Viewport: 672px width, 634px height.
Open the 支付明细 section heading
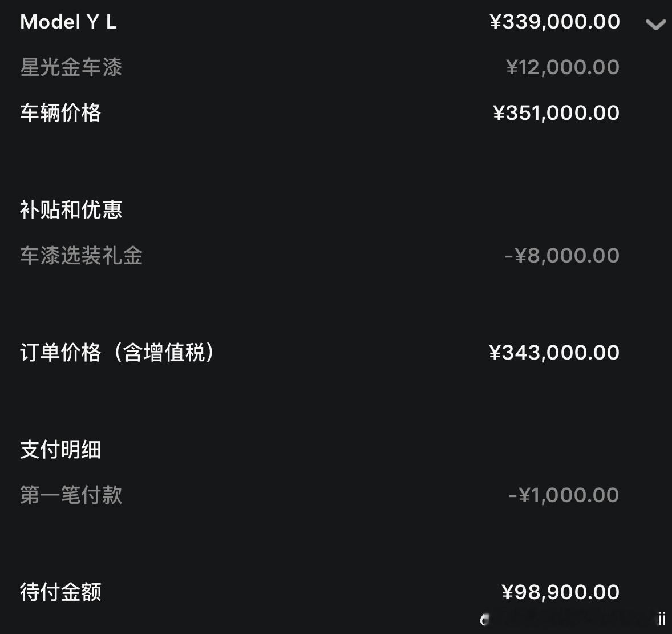click(61, 450)
